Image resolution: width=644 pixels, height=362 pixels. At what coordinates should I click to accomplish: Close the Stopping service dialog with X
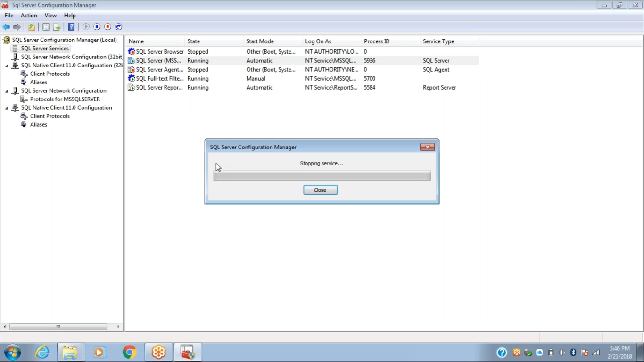(x=427, y=147)
